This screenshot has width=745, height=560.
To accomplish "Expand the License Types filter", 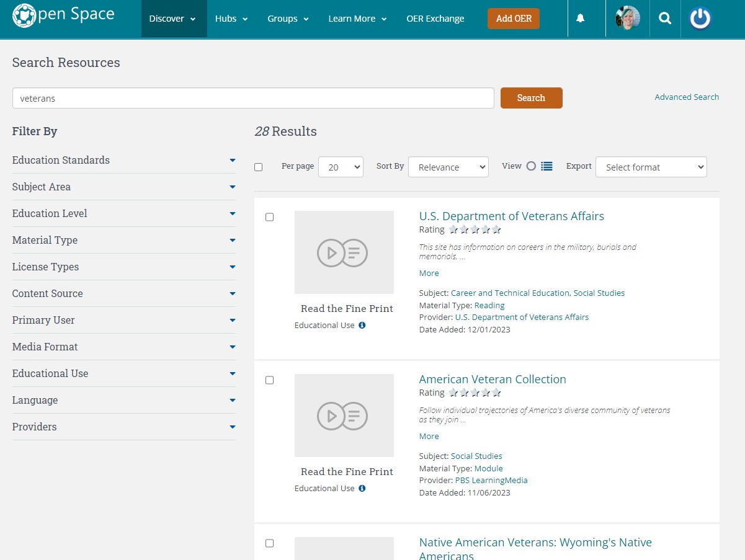I will point(124,267).
